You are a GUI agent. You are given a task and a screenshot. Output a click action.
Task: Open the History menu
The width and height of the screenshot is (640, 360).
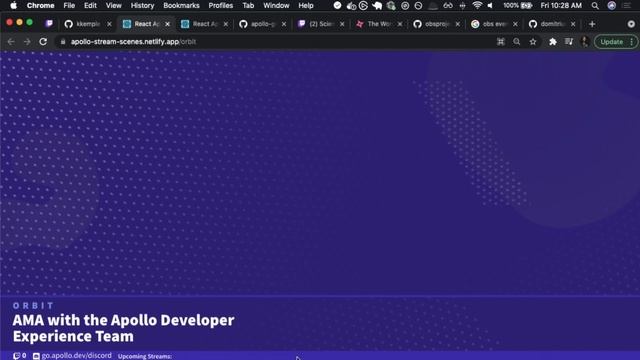tap(142, 5)
